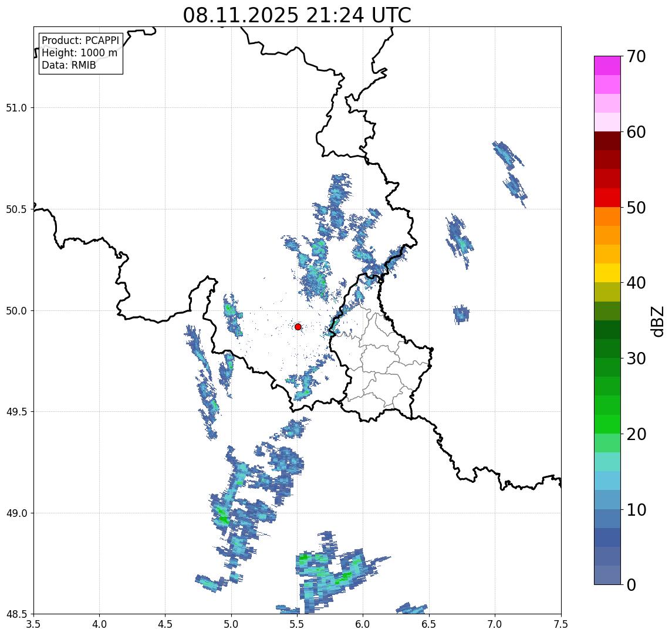Click the longitude axis label 7.0
672x636 pixels.
click(x=495, y=624)
